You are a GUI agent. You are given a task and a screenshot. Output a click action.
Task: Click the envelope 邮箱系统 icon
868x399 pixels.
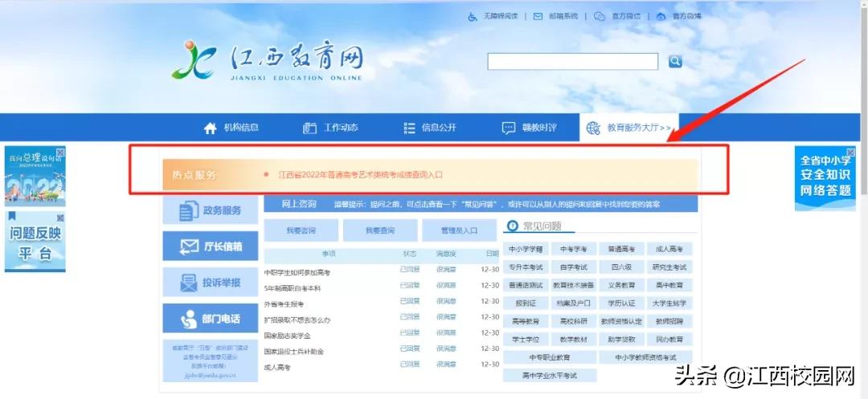(538, 17)
